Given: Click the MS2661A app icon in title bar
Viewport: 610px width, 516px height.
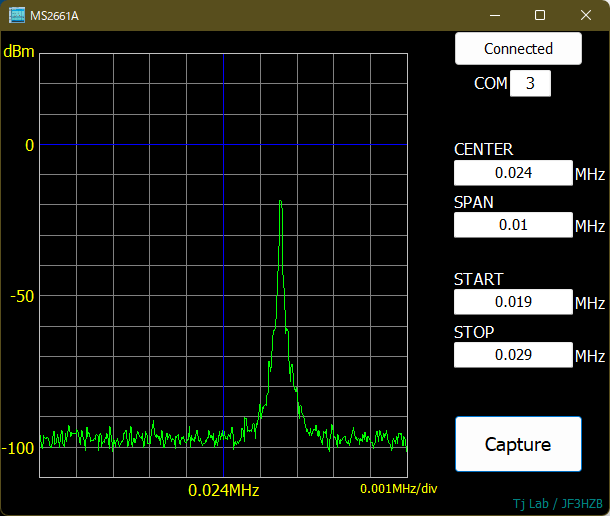Looking at the screenshot, I should 18,15.
